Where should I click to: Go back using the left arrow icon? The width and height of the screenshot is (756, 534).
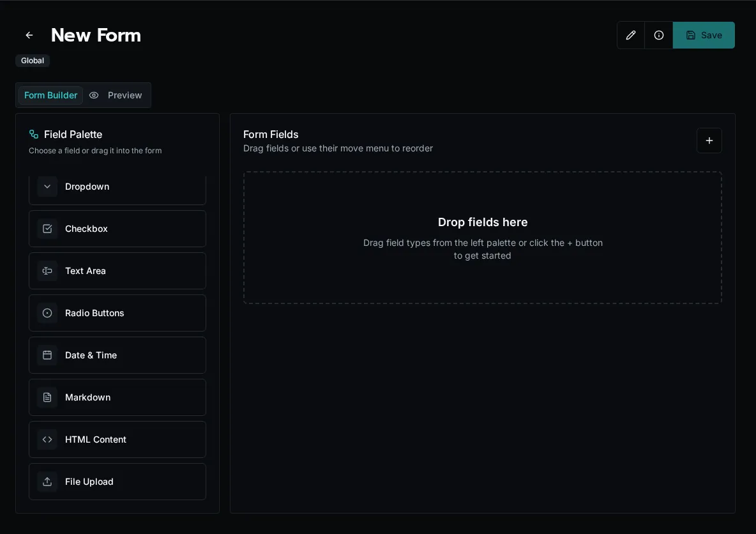[x=29, y=35]
